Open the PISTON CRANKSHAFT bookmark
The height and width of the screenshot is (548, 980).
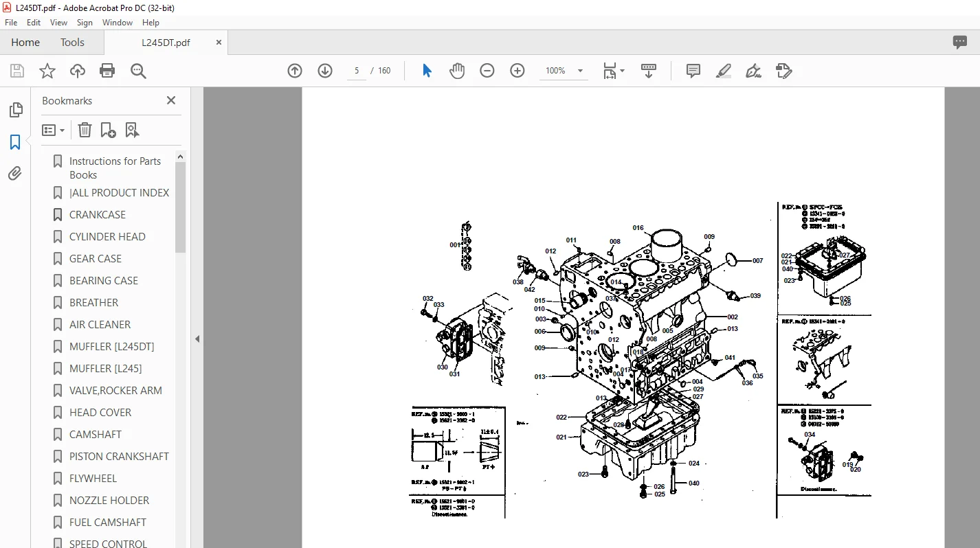(119, 457)
